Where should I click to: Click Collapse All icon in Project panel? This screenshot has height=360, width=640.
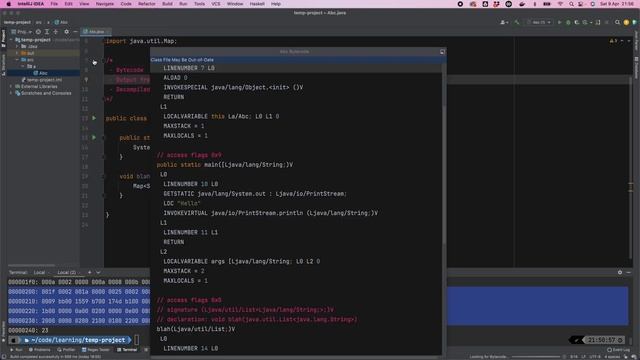pos(56,31)
